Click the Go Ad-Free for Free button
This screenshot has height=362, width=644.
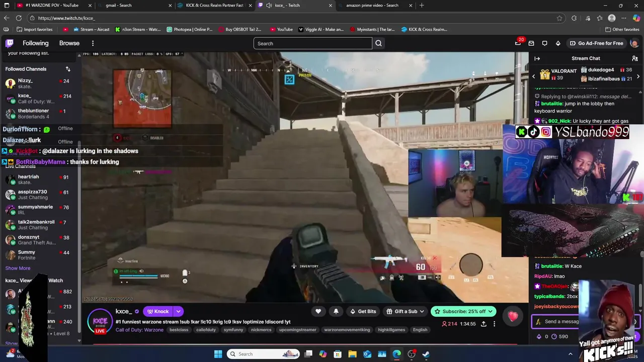(x=596, y=43)
